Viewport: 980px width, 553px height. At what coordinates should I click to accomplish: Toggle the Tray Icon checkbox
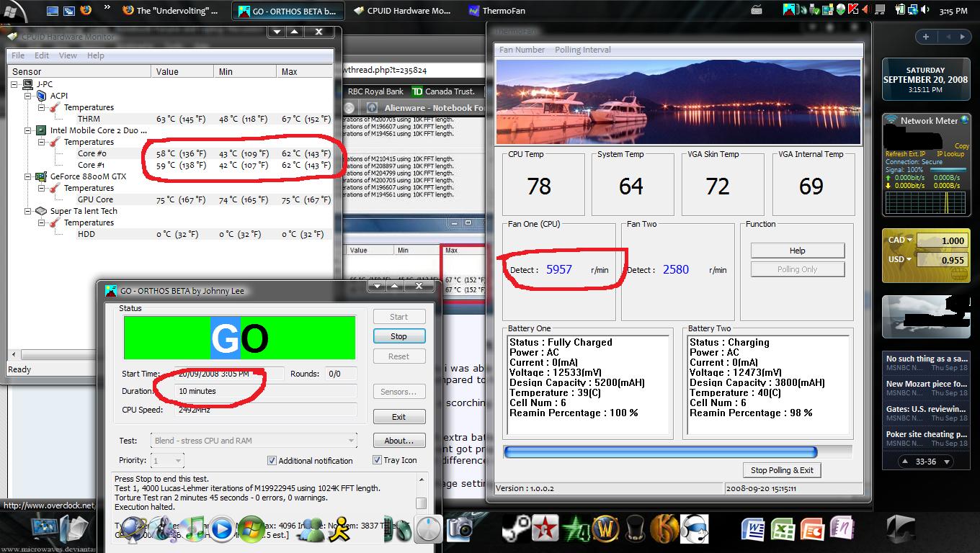coord(377,459)
